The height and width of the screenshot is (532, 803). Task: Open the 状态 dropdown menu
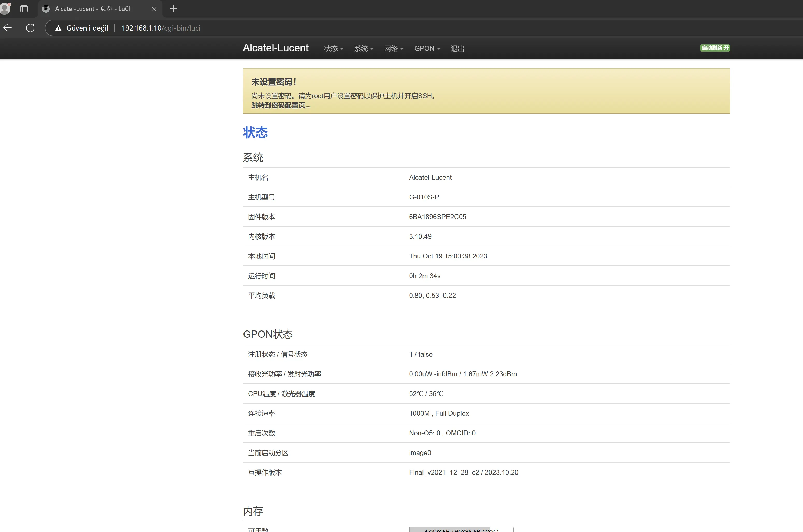[x=334, y=48]
